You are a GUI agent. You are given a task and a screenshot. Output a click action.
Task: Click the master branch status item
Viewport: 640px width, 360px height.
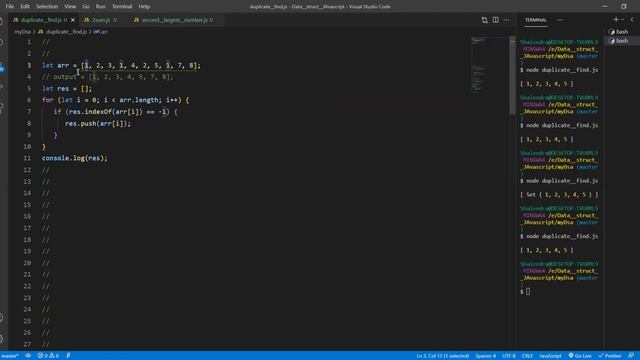(9, 356)
